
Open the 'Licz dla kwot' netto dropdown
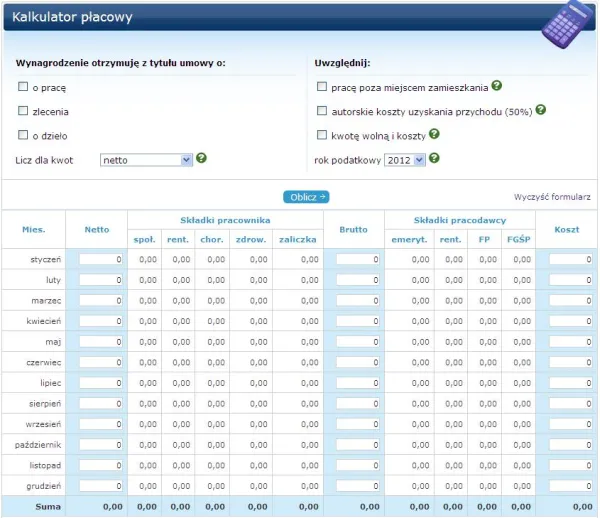pyautogui.click(x=146, y=159)
